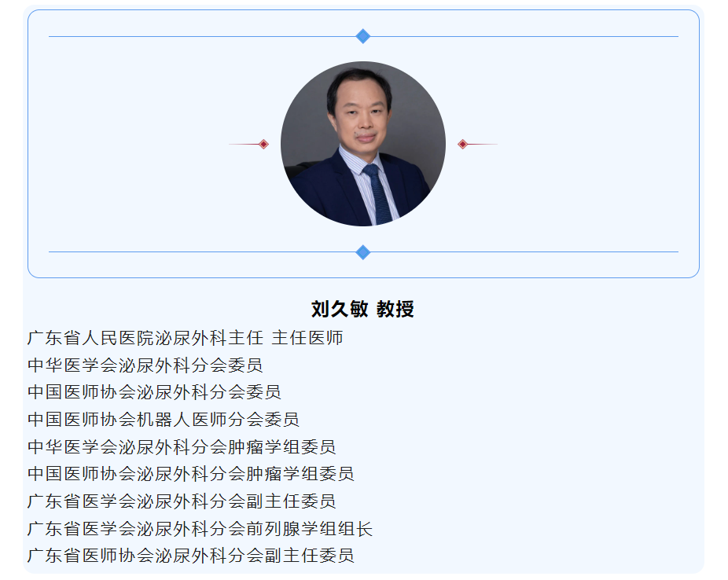Screen dimensions: 728x580
Task: Open the circular portrait photo
Action: 363,144
